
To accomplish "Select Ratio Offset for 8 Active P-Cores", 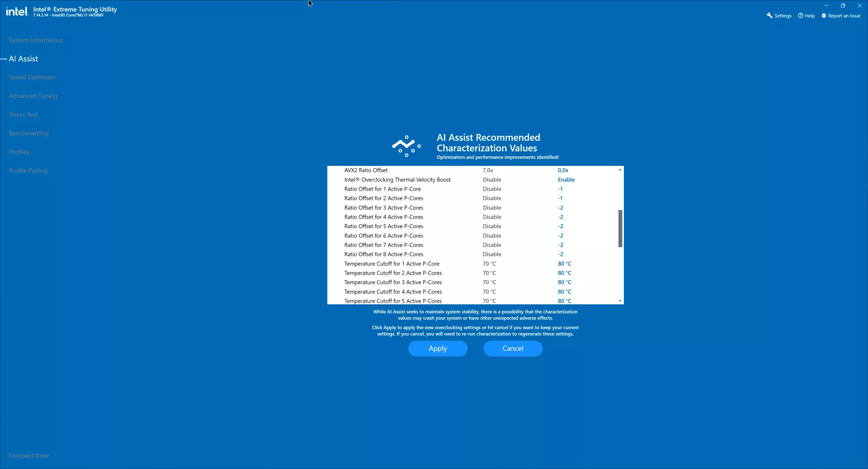I will coord(472,254).
